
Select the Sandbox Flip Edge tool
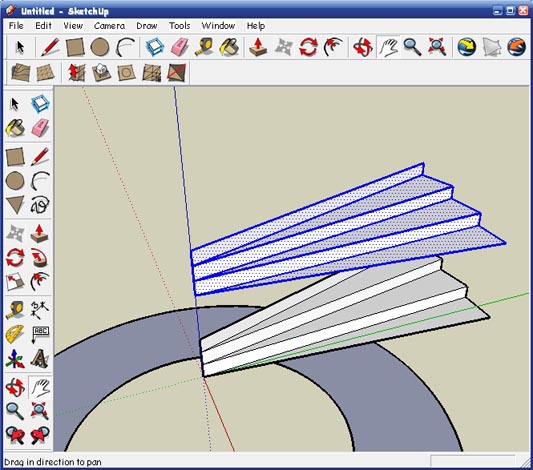point(176,72)
